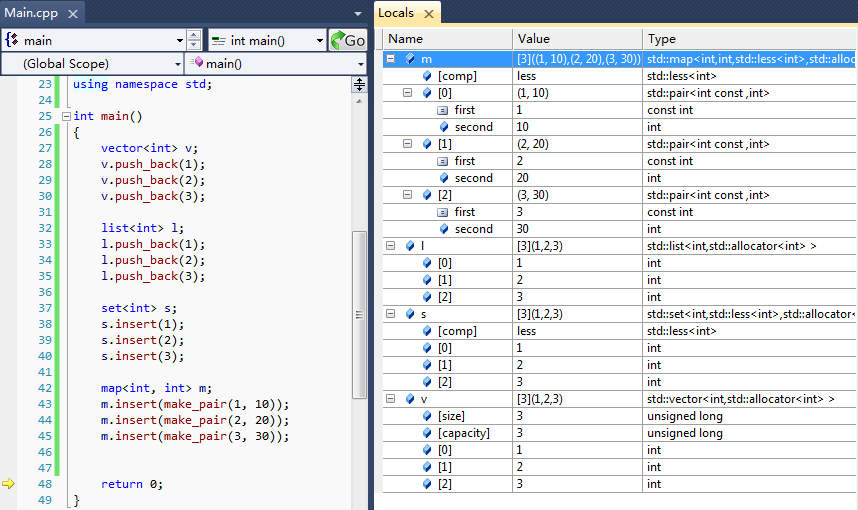Collapse the list variable l
Image resolution: width=858 pixels, height=510 pixels.
click(x=391, y=245)
